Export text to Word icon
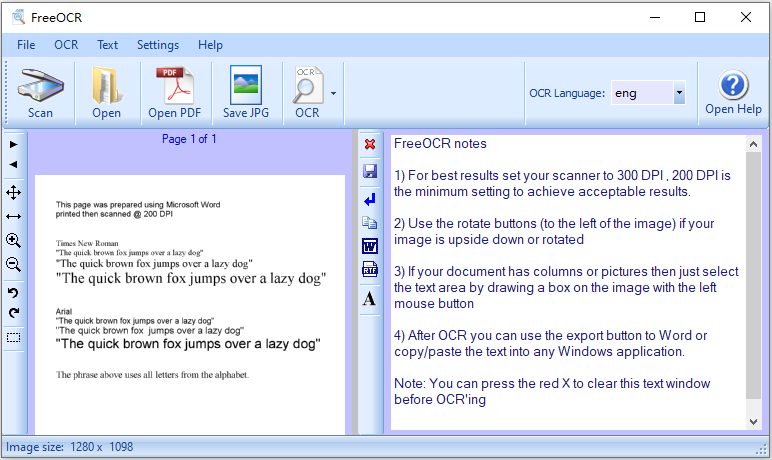This screenshot has width=772, height=460. (370, 246)
